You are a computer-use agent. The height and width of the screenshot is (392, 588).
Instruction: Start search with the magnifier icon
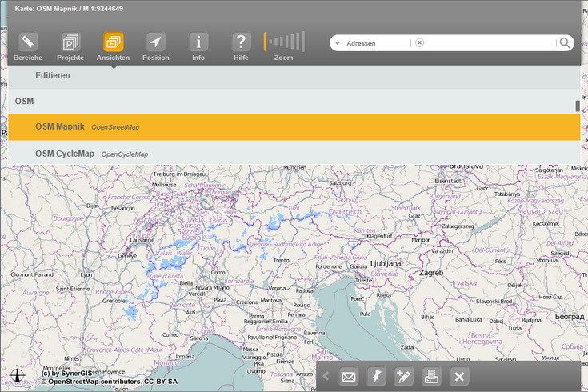coord(565,43)
